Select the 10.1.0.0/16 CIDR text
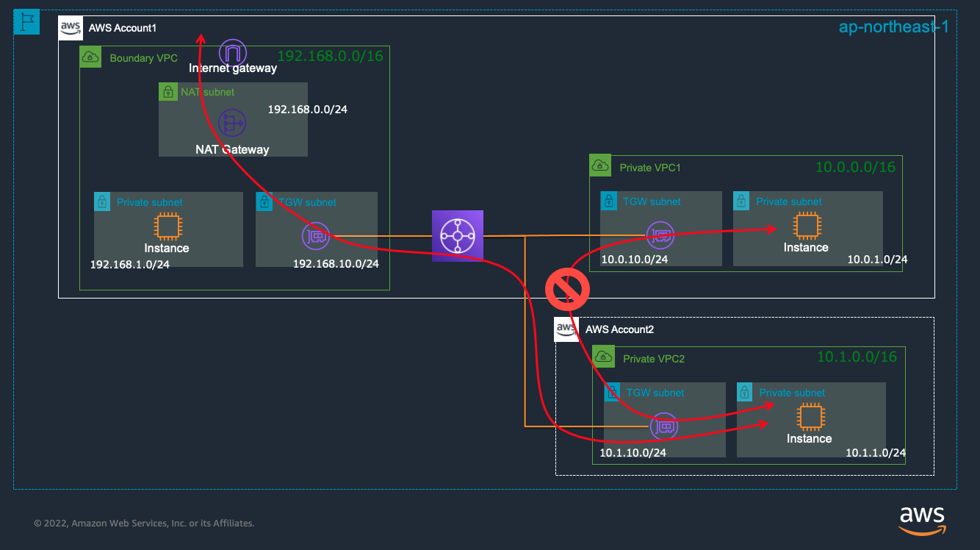980x550 pixels. tap(857, 357)
